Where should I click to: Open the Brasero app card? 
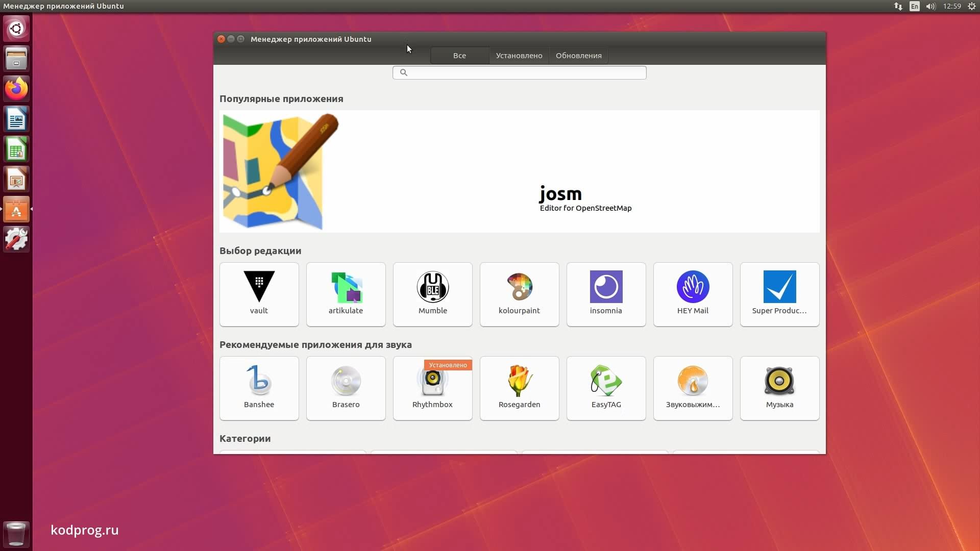click(346, 388)
